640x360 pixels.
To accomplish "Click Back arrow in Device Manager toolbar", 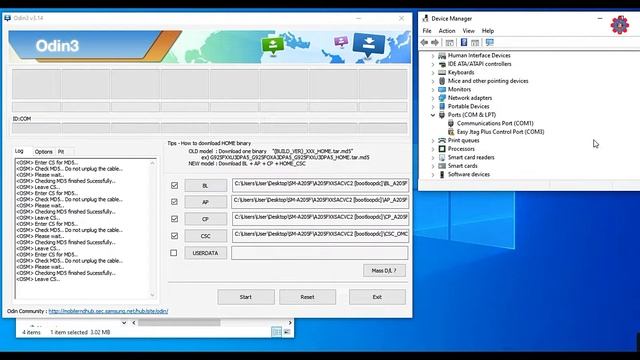I will pyautogui.click(x=424, y=42).
